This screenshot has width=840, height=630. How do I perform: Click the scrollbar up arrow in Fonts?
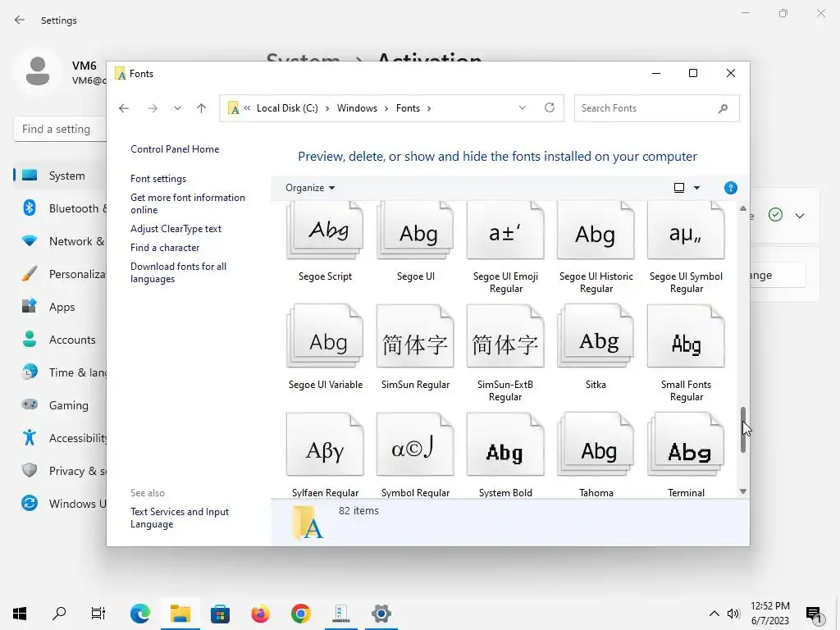[743, 208]
